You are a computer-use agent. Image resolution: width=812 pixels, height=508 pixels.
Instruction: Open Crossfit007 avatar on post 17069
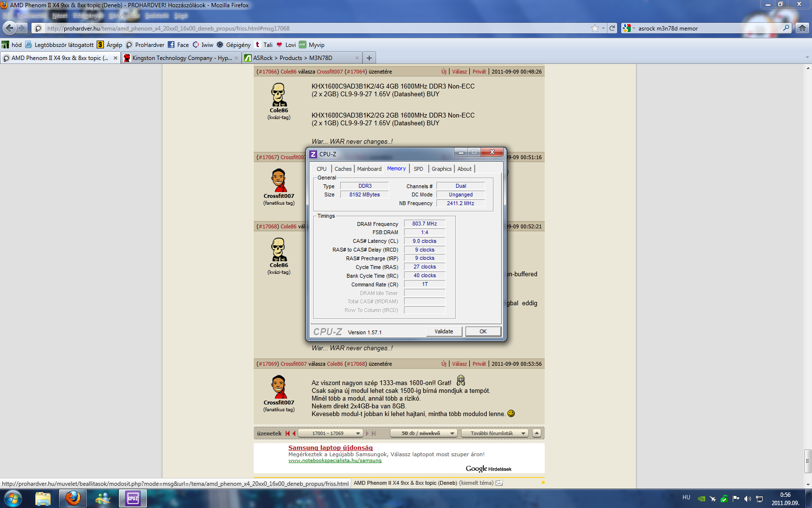point(279,387)
